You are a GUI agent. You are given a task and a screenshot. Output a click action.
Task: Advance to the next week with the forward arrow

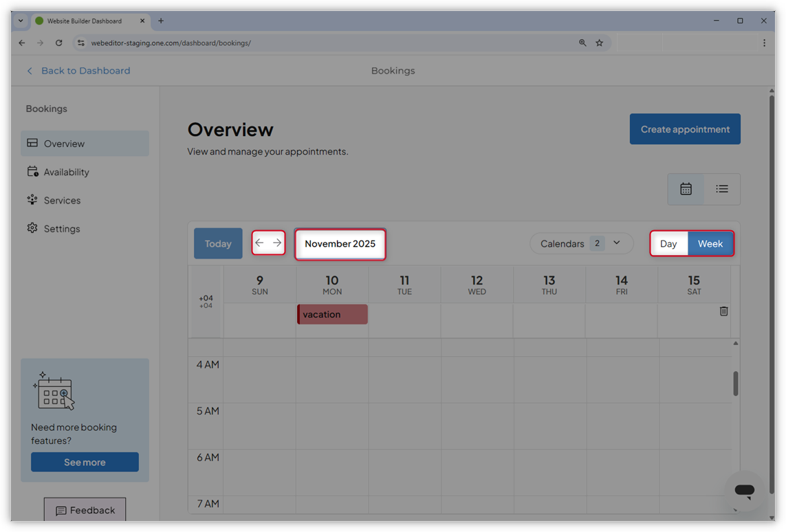click(x=277, y=242)
